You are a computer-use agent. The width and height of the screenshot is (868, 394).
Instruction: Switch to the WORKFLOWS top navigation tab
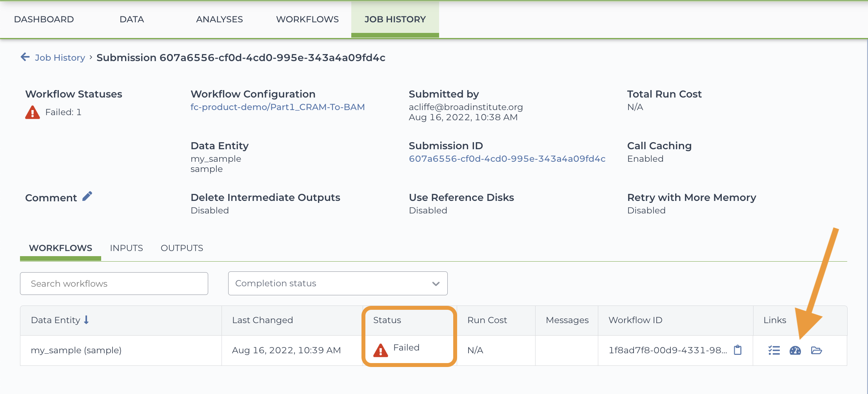[x=307, y=19]
